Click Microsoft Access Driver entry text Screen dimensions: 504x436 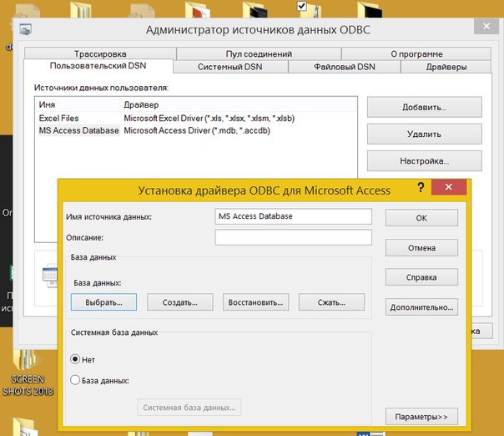tap(197, 130)
